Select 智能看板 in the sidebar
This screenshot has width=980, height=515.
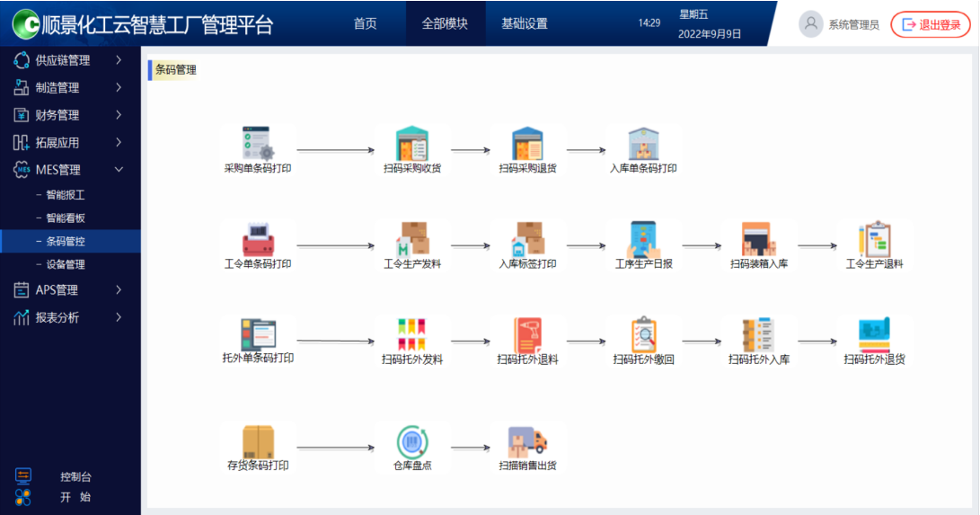point(66,218)
